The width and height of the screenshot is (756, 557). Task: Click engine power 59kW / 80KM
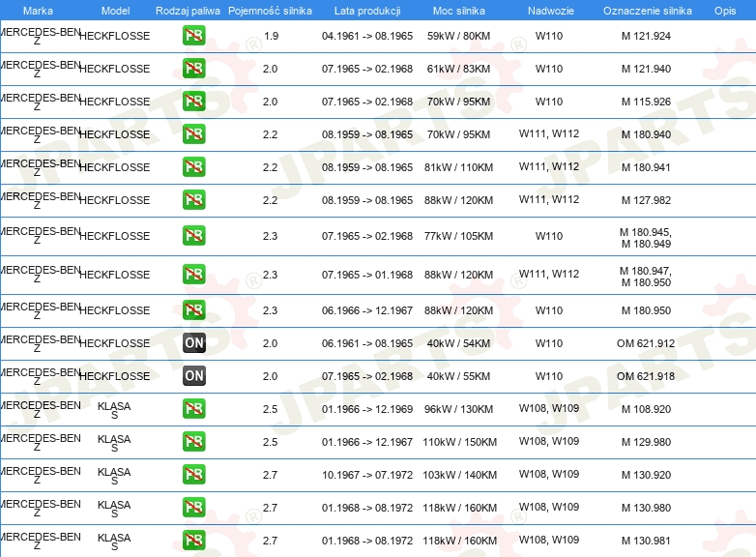pos(458,36)
